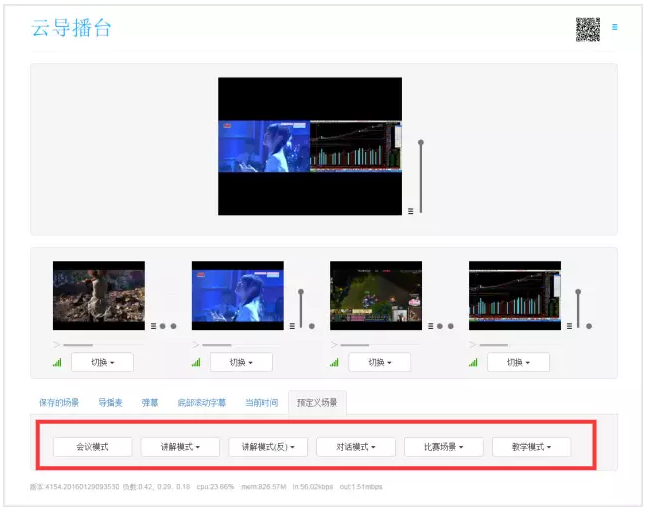Open list icon next to blue concert thumbnail
The width and height of the screenshot is (647, 513).
tap(292, 326)
